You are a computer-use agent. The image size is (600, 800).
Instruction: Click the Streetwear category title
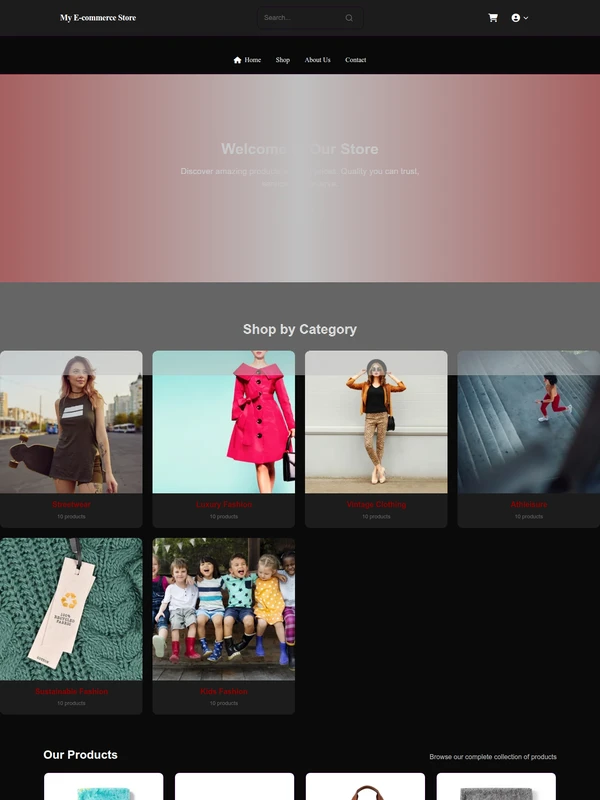[71, 505]
